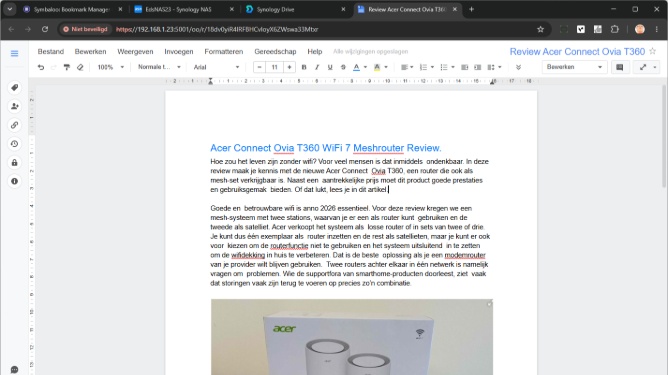Screen dimensions: 668x375
Task: Click the Acer router box image
Action: tap(352, 337)
